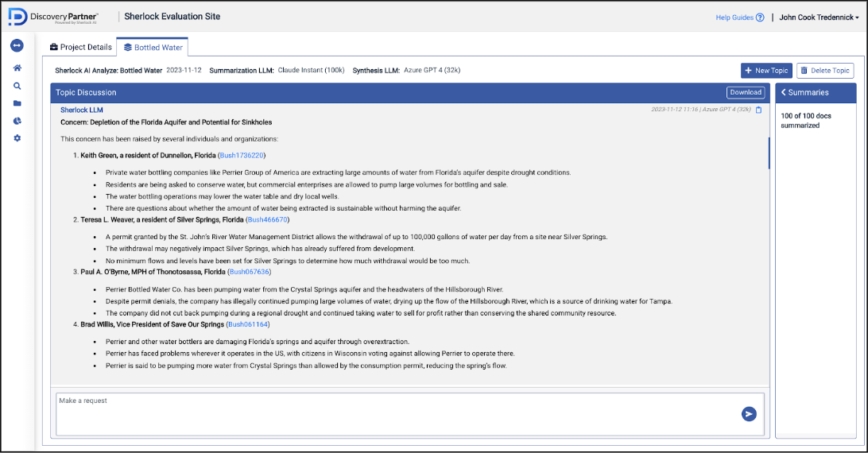
Task: Open the Folder icon in left sidebar
Action: tap(17, 103)
